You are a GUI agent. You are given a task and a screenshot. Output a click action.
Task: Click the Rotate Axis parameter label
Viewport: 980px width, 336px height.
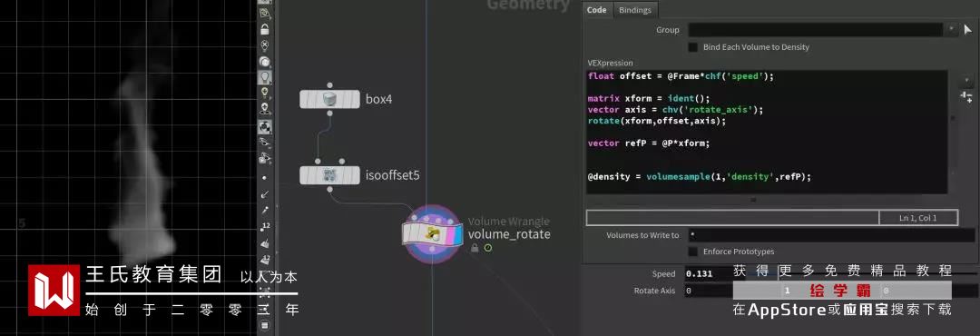click(x=654, y=291)
